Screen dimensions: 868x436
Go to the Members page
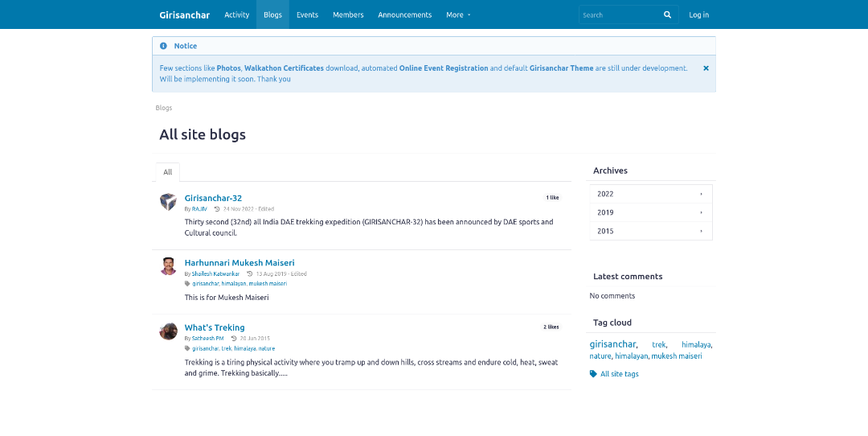pos(348,14)
